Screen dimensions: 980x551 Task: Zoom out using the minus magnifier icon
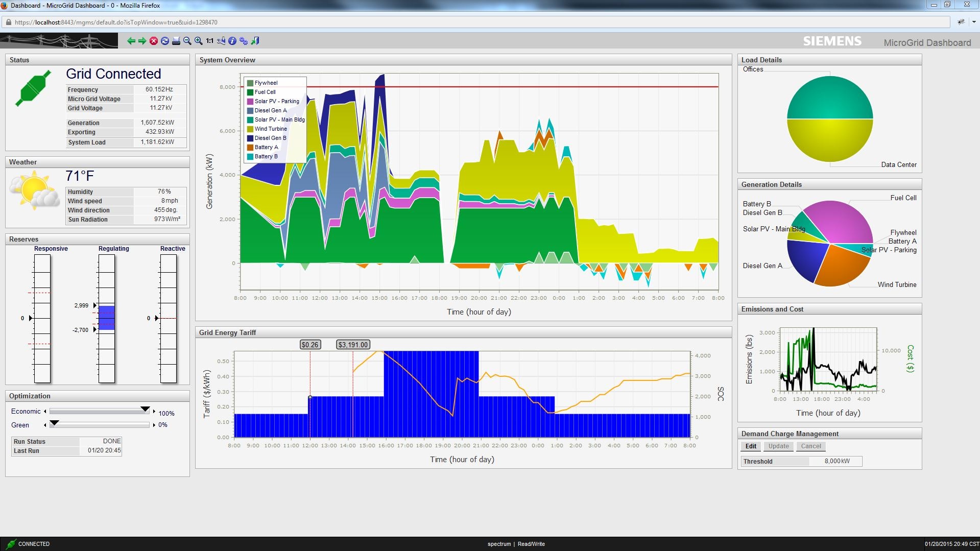coord(187,41)
